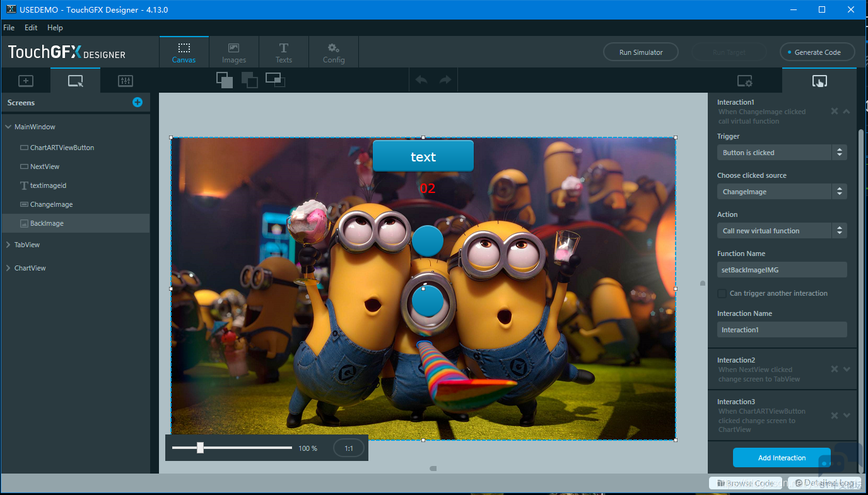This screenshot has width=868, height=495.
Task: Delete Interaction2 with its X icon
Action: (835, 370)
